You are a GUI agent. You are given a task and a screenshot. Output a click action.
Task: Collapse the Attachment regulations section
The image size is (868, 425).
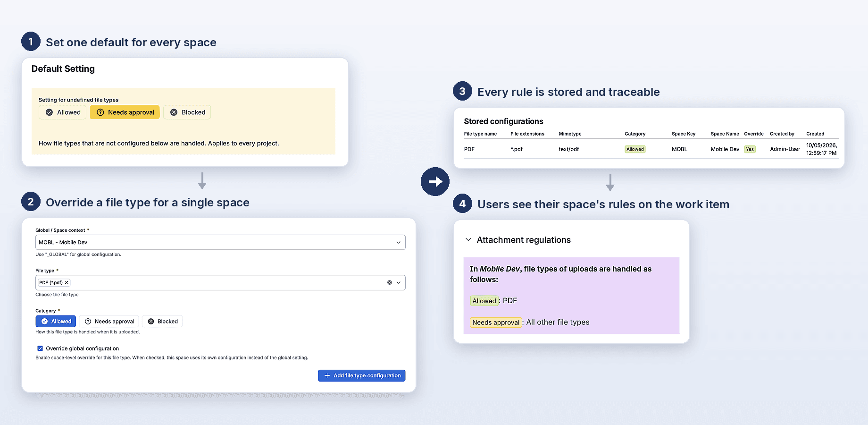coord(468,240)
